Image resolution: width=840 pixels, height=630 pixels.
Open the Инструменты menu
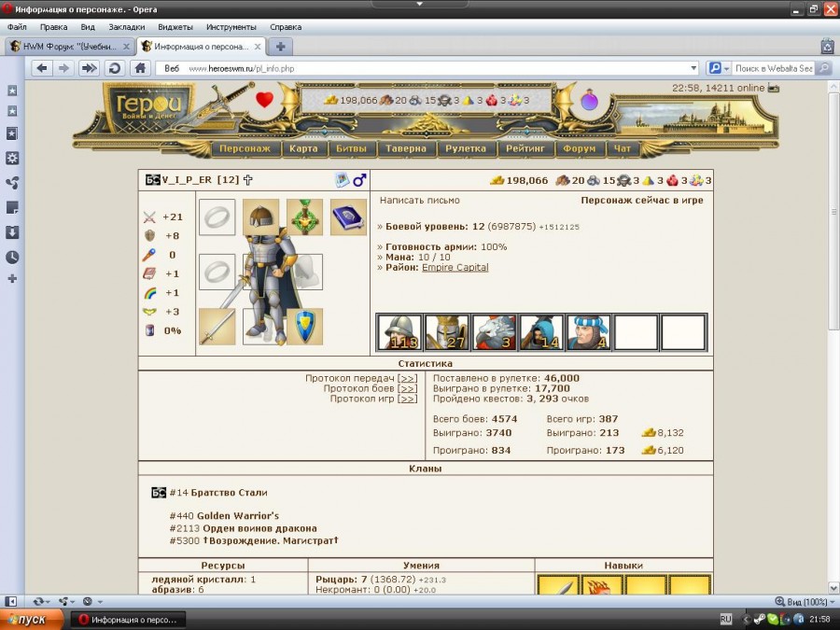click(x=231, y=27)
